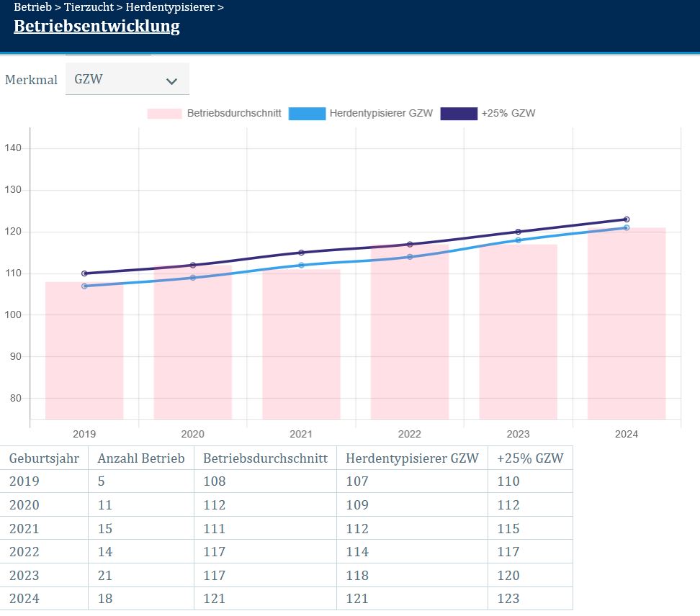Click the Geburtsjahr column header
This screenshot has width=700, height=616.
click(44, 458)
